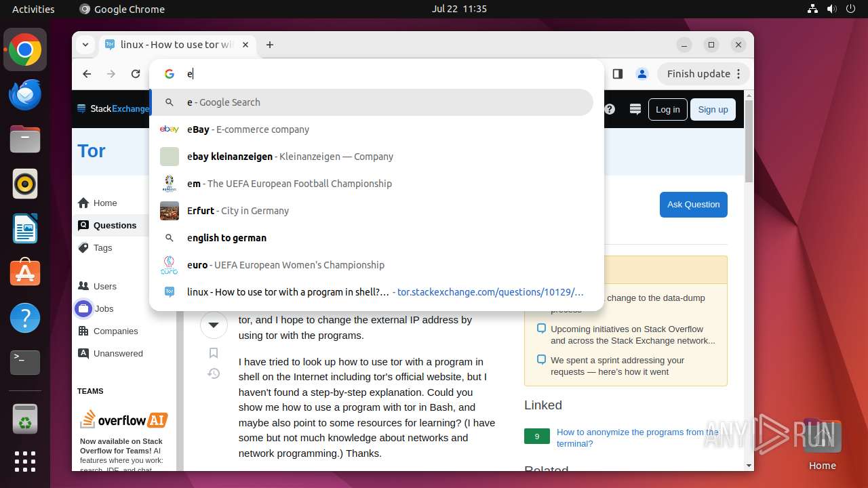Open the Chrome profile avatar

[642, 74]
